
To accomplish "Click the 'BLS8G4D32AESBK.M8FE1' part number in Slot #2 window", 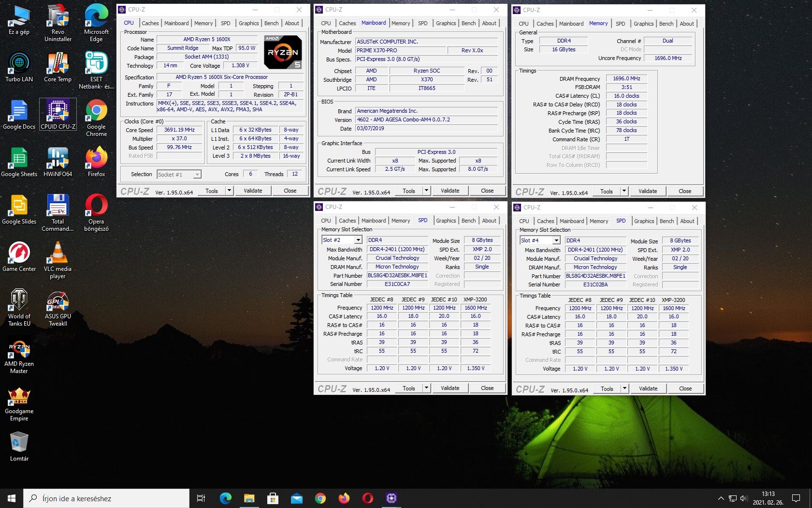I will click(x=397, y=275).
